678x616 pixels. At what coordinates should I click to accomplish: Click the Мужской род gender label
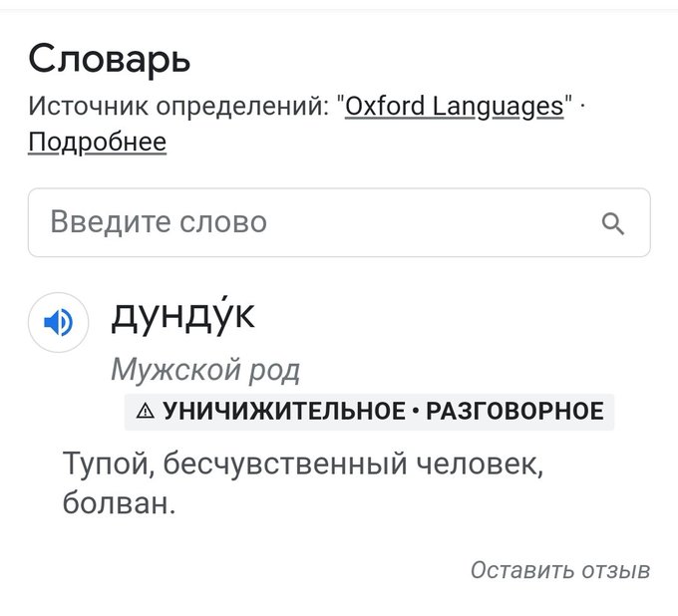pos(204,371)
